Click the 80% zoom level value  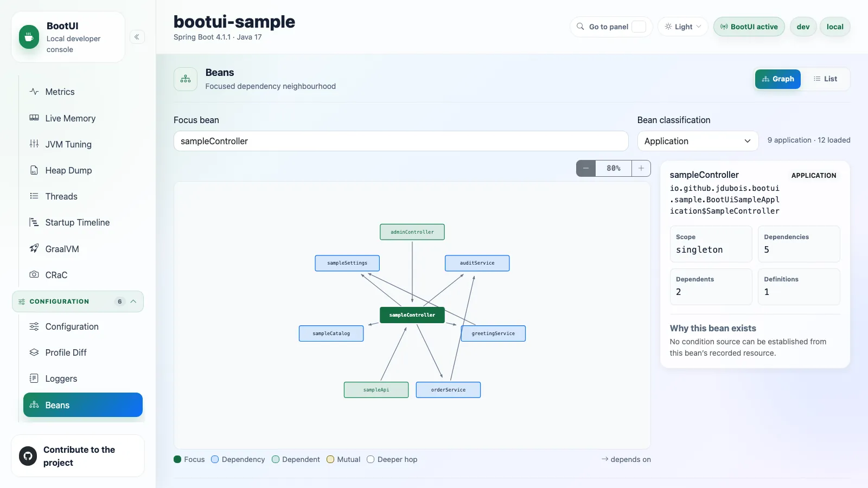click(614, 168)
